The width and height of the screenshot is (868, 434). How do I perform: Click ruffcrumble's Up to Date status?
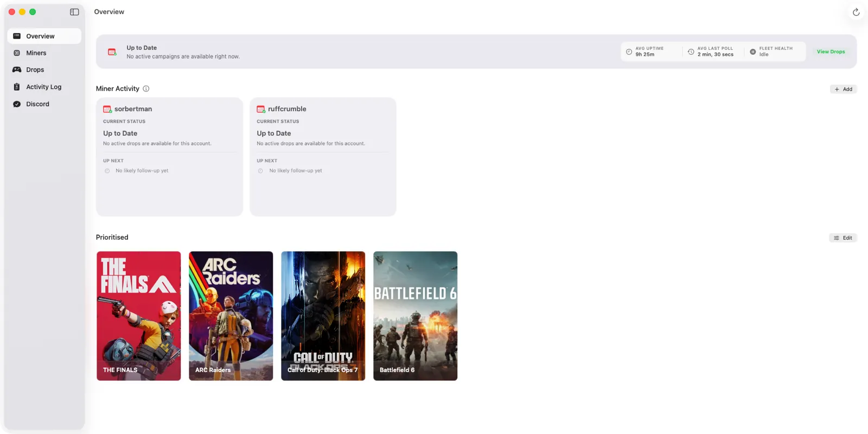click(274, 133)
